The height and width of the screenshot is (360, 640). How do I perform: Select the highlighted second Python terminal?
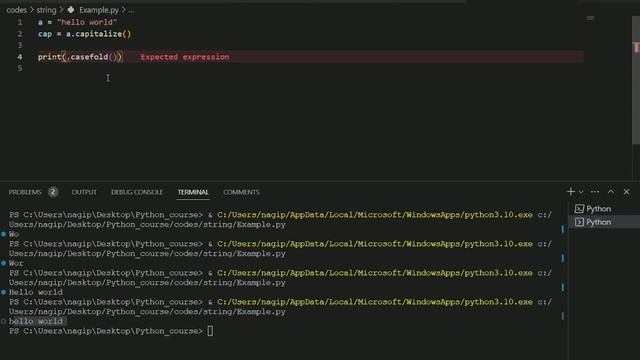point(604,222)
